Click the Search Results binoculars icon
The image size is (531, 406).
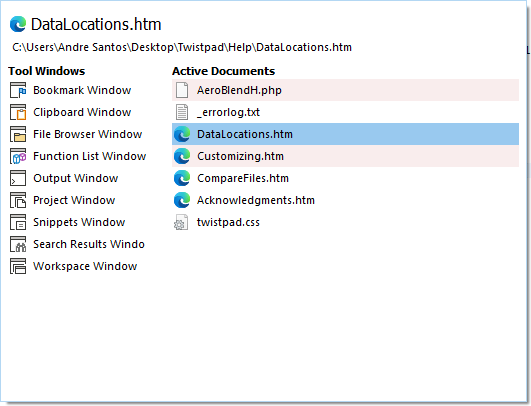[18, 244]
